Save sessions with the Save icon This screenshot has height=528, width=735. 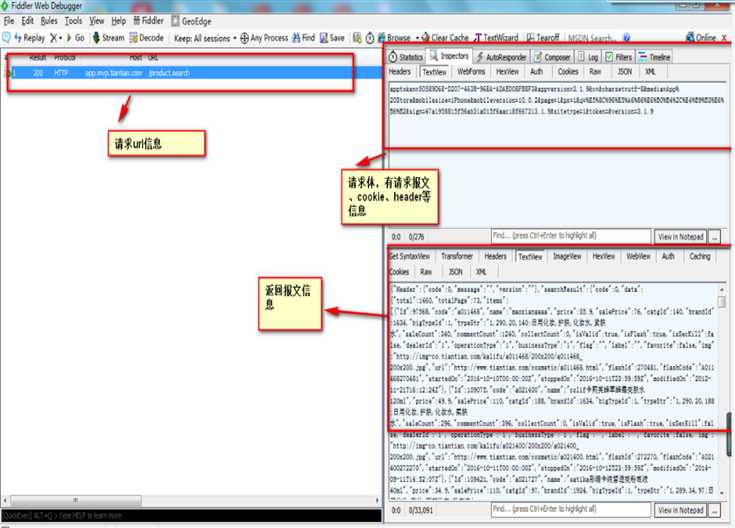(332, 38)
